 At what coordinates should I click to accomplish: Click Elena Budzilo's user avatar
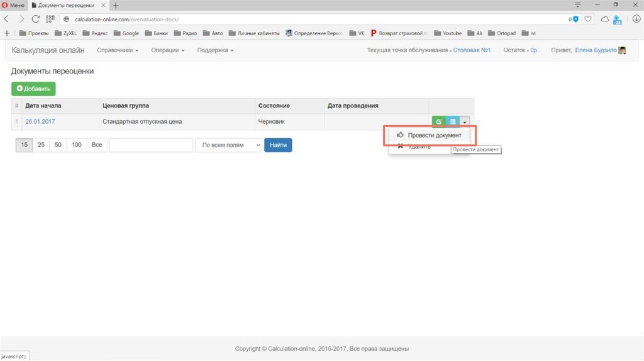point(622,50)
